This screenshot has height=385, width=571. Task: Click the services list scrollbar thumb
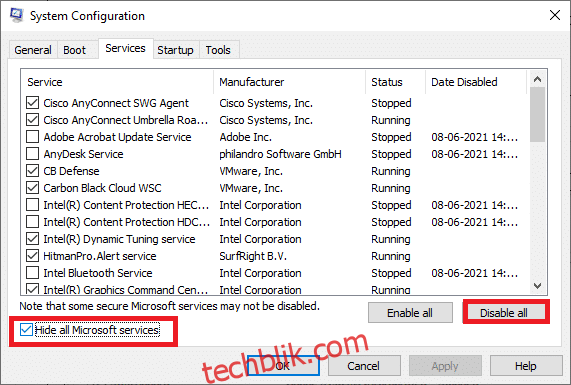pyautogui.click(x=537, y=115)
